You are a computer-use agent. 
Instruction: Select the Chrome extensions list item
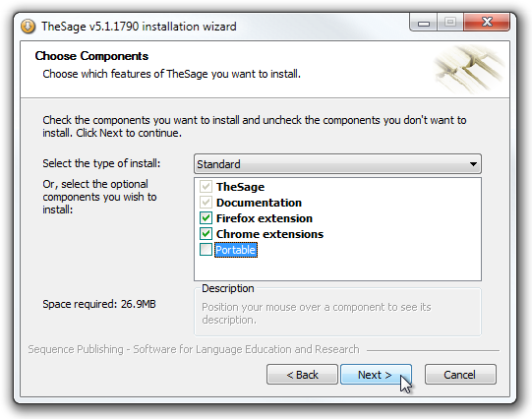pyautogui.click(x=269, y=234)
